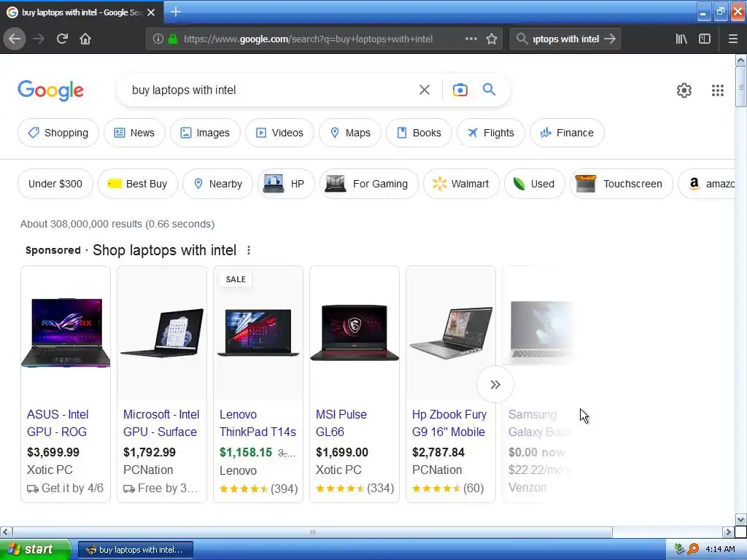This screenshot has height=560, width=747.
Task: Open ASUS - Intel GPU - ROG listing
Action: click(x=58, y=423)
